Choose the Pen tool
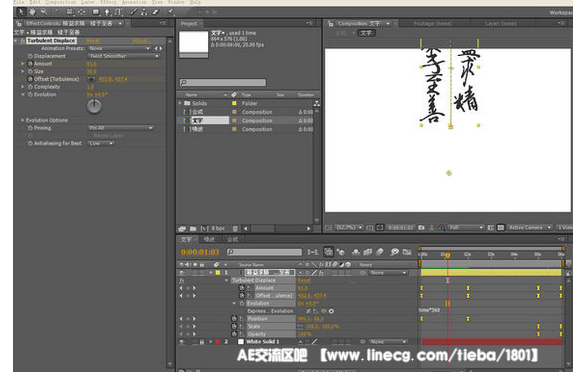Viewport: 573px width, 372px height. [107, 12]
